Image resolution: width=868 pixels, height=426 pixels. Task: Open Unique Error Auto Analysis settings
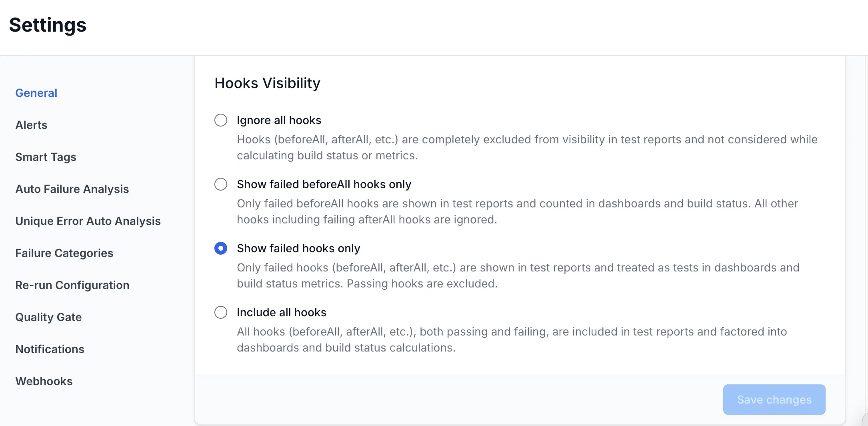[x=88, y=221]
